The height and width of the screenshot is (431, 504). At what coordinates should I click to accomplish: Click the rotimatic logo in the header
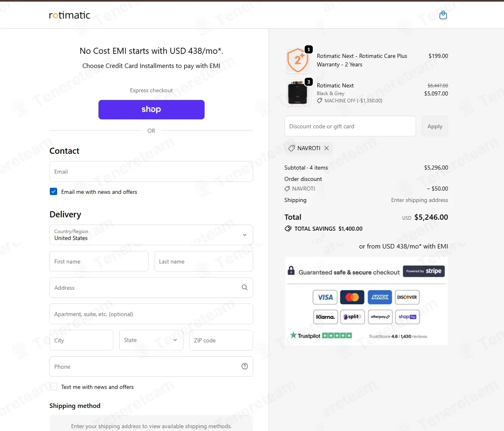(70, 15)
